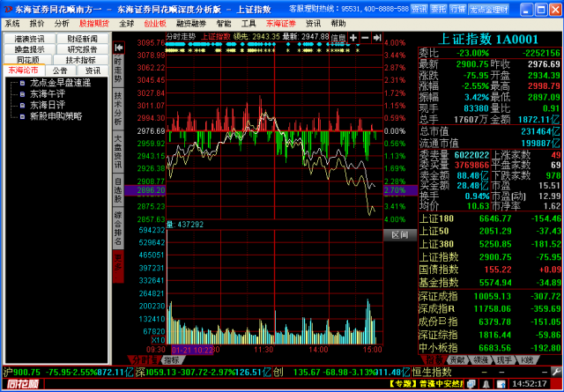Click document icon beside 东海午评

22,94
